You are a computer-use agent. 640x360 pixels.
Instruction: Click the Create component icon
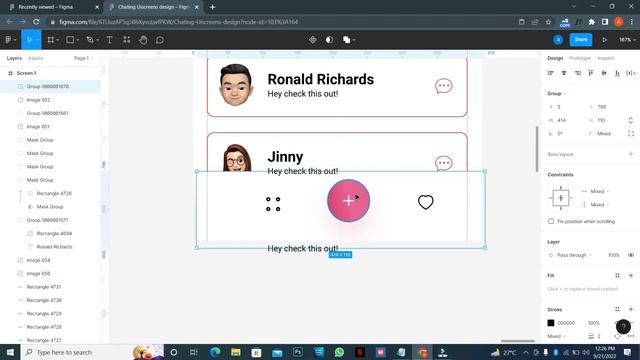click(x=313, y=40)
